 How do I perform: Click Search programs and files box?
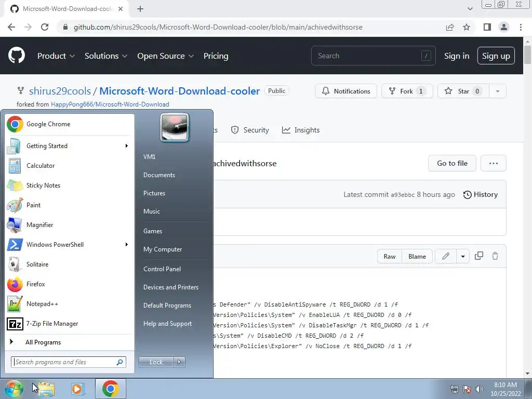click(69, 362)
